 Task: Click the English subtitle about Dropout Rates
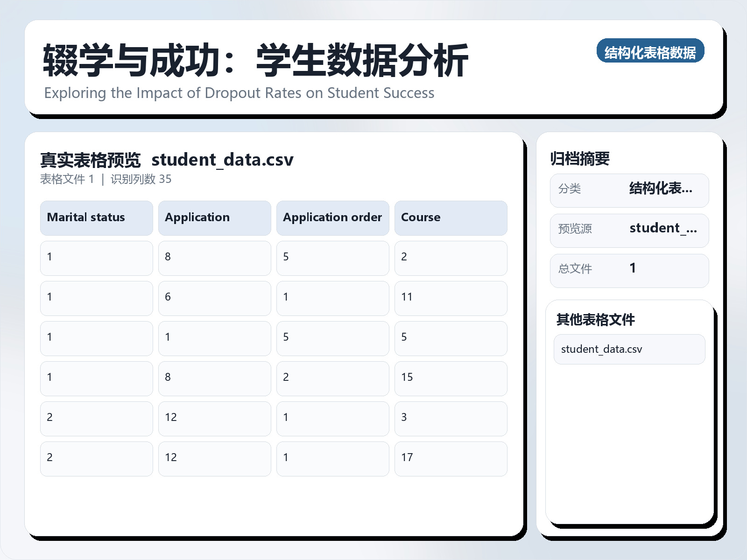pos(239,93)
